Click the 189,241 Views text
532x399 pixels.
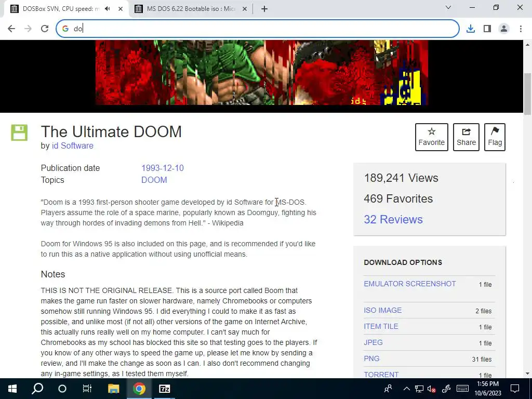401,178
